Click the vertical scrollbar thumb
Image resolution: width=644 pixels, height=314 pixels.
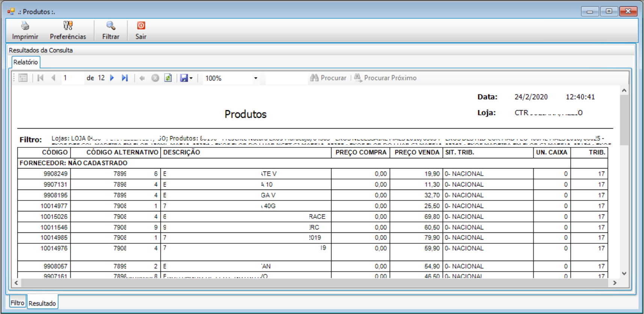624,120
